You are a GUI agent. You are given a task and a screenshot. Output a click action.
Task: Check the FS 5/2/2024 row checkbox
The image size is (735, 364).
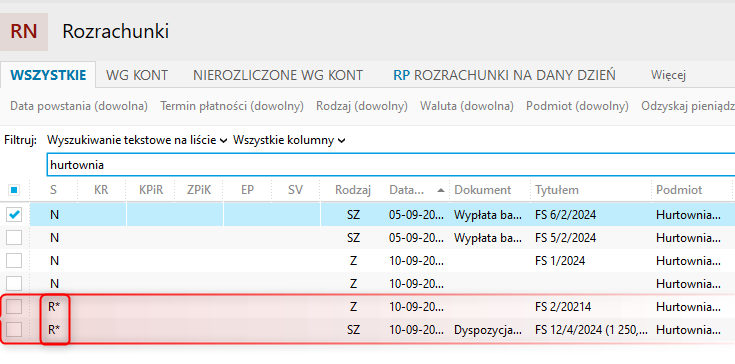click(14, 238)
